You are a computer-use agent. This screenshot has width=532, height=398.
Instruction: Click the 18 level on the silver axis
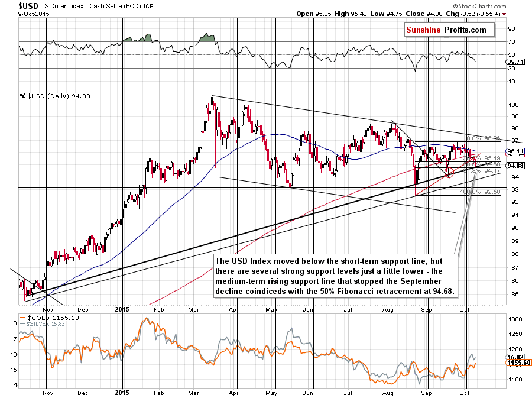click(x=14, y=323)
